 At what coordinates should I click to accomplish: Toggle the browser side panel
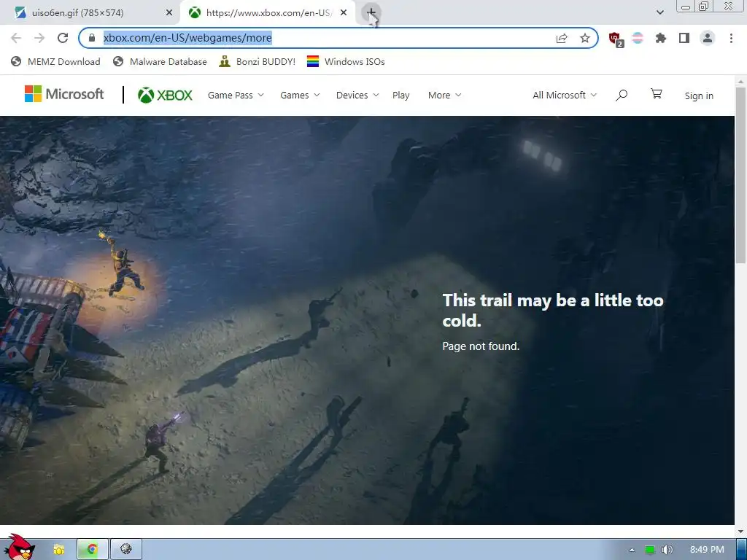[x=684, y=38]
